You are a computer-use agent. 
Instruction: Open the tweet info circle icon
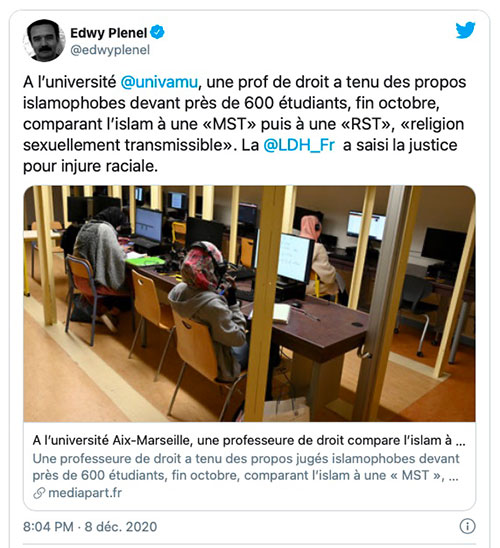(467, 526)
